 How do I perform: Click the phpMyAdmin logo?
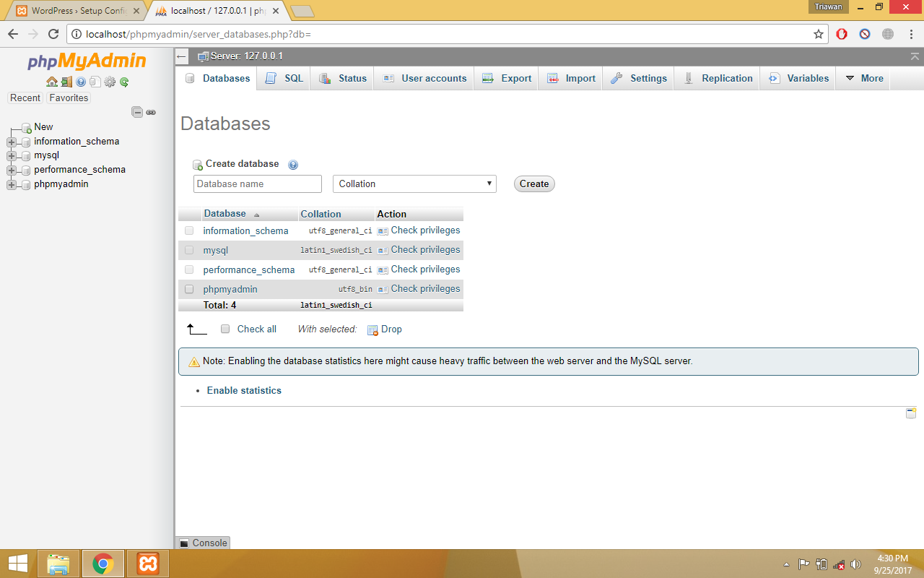pos(87,61)
